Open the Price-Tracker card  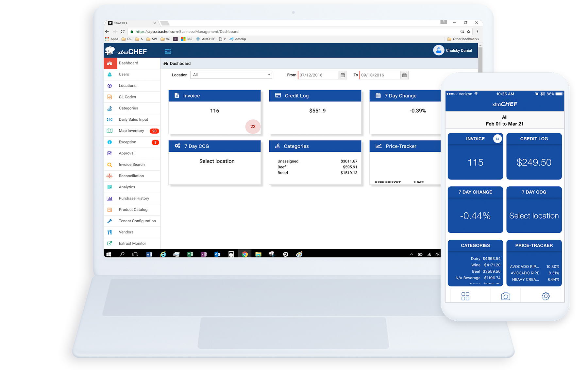tap(405, 162)
